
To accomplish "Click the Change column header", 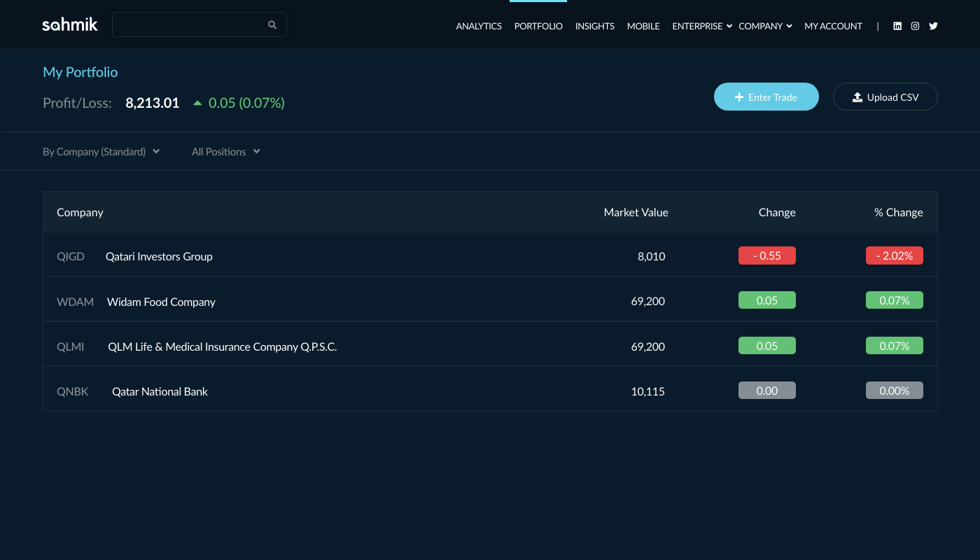I will [777, 212].
